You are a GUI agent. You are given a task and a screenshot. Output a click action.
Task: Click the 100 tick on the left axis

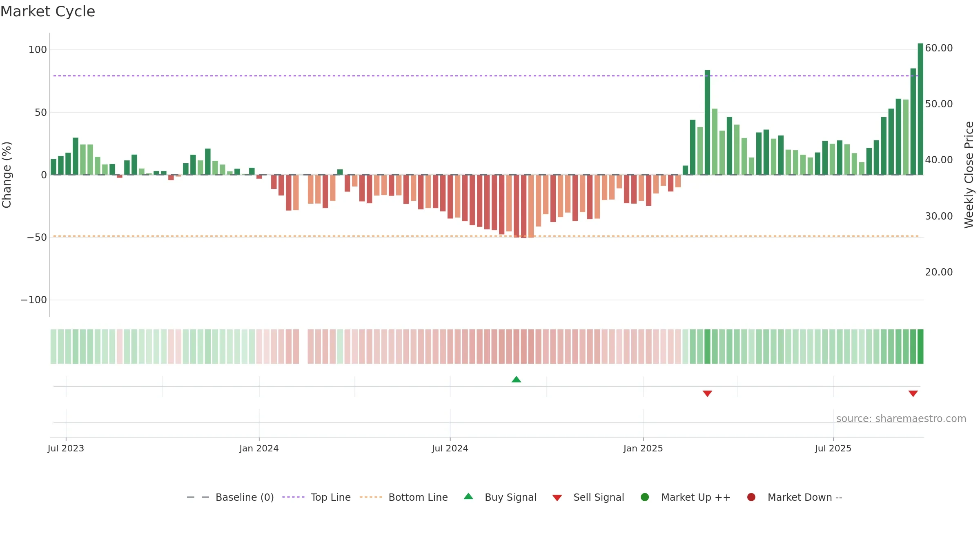38,50
